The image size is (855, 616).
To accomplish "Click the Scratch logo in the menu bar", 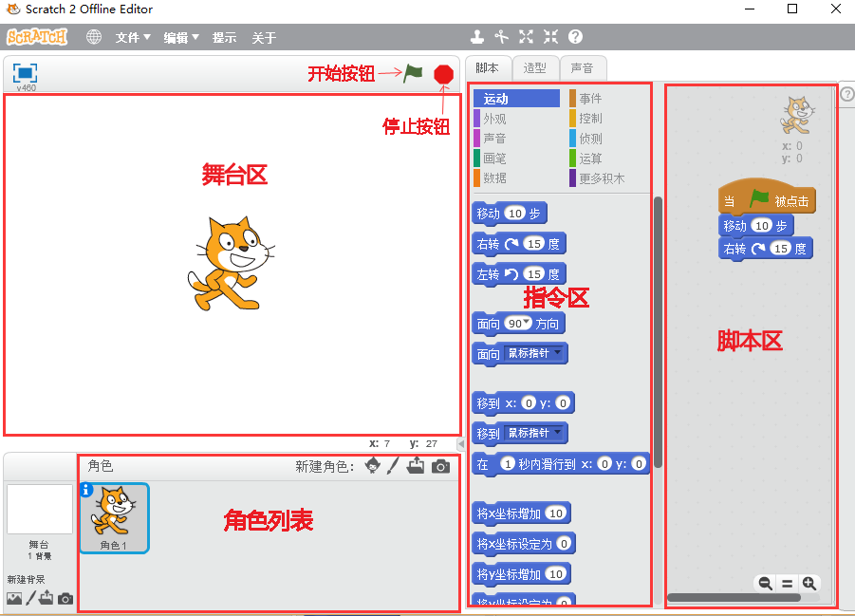I will pos(36,37).
